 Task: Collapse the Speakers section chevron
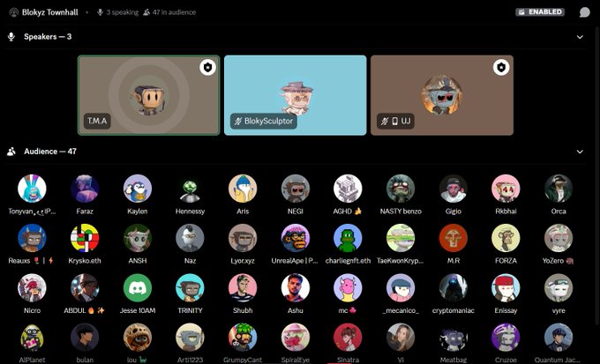coord(580,37)
